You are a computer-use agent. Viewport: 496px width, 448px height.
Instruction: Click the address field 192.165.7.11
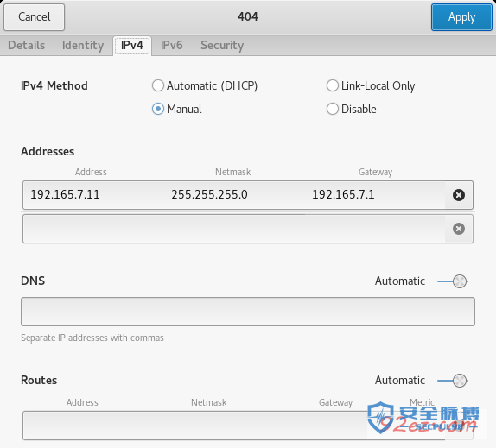[x=94, y=195]
